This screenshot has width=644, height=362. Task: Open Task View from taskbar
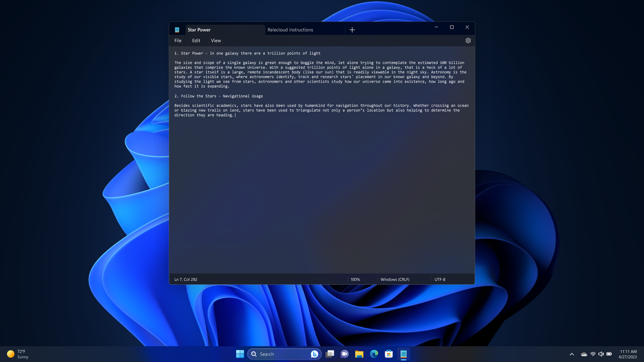tap(330, 354)
